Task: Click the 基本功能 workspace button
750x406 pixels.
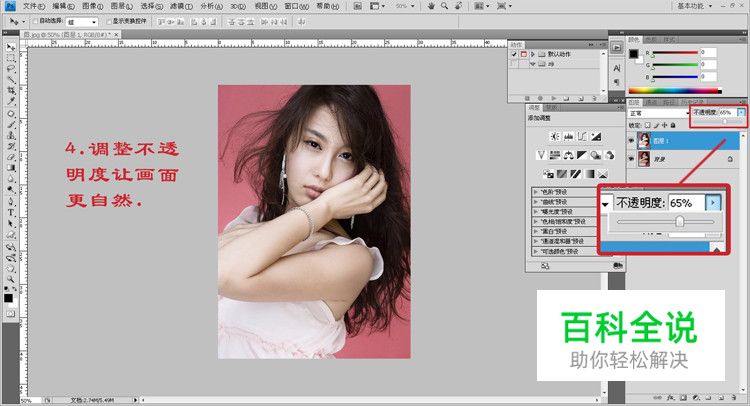Action: (x=690, y=5)
